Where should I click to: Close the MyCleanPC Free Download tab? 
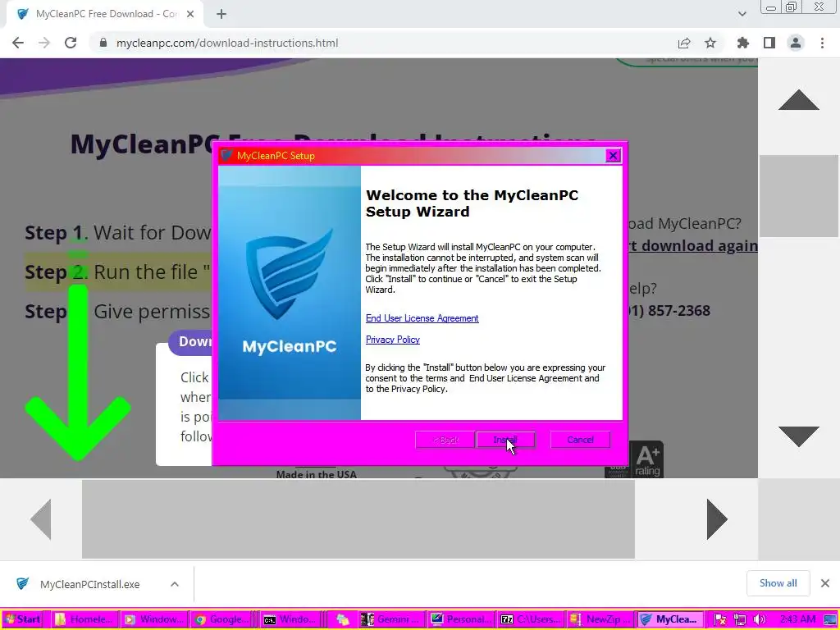(190, 15)
